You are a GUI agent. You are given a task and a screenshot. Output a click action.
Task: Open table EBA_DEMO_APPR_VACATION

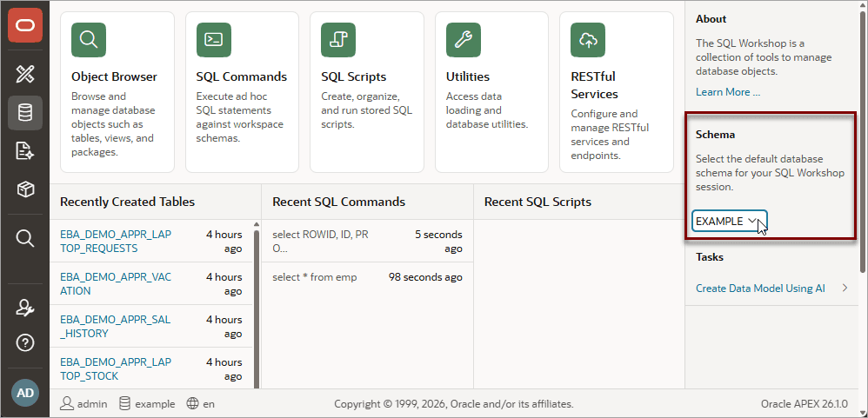(x=116, y=283)
